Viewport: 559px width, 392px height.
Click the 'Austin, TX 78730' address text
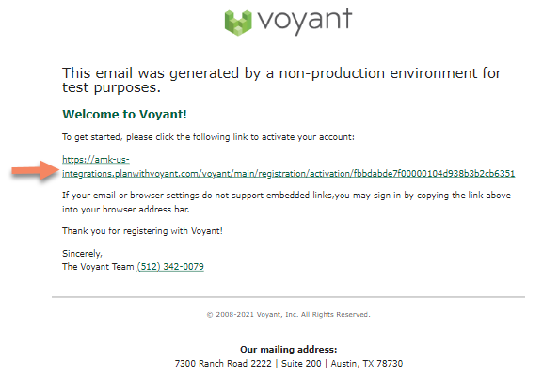[367, 364]
